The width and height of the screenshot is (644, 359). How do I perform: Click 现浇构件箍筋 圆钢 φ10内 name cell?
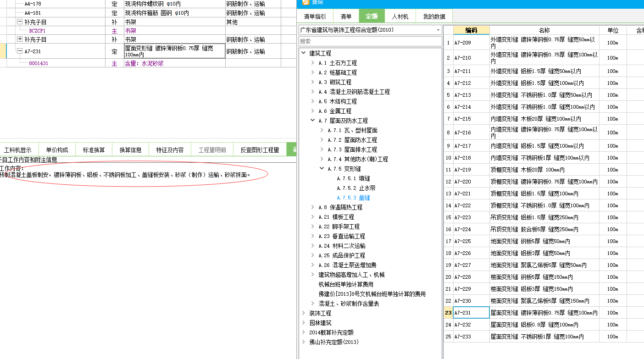point(174,13)
